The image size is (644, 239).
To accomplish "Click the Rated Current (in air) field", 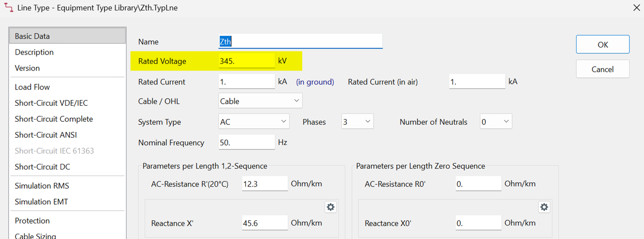I will pyautogui.click(x=477, y=81).
